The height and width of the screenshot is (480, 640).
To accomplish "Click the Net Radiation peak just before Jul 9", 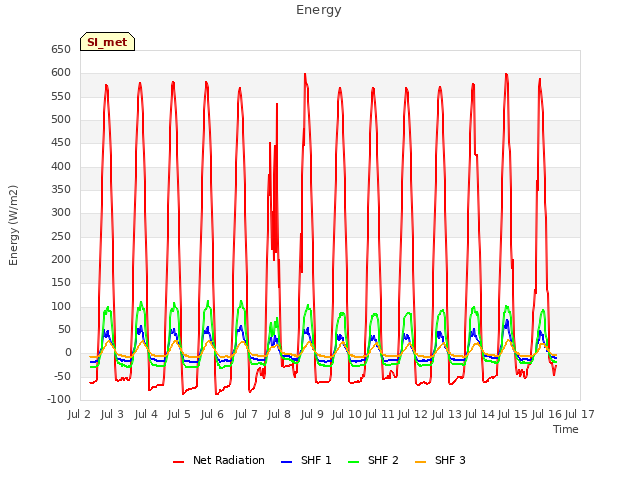I will point(305,75).
